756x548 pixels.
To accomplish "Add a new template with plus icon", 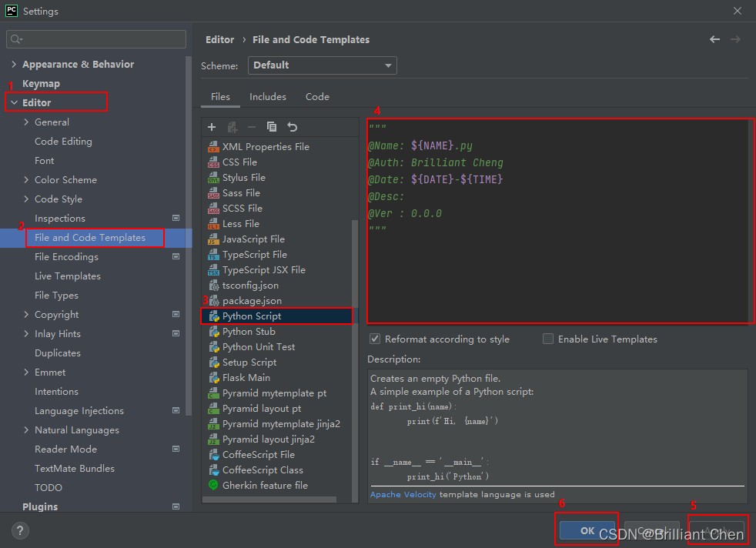I will [x=212, y=127].
